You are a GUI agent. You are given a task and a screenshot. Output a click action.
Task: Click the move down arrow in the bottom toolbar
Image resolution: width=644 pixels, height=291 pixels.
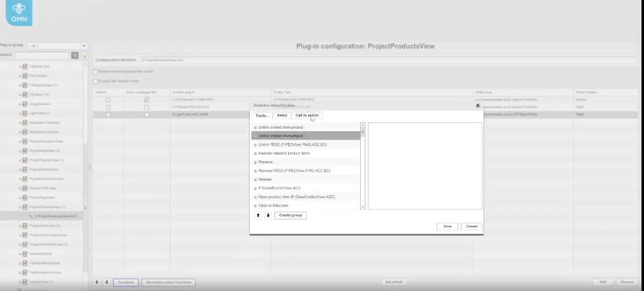[106, 282]
